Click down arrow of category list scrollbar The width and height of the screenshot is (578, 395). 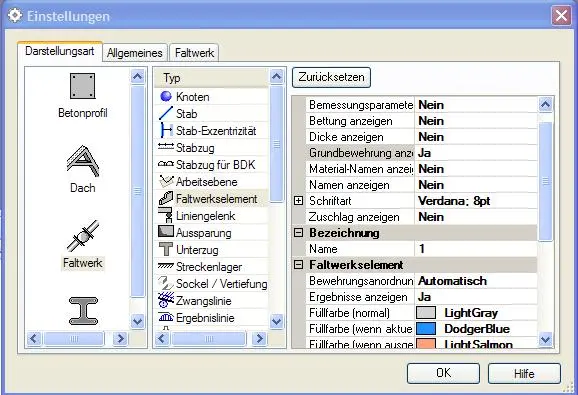click(137, 321)
